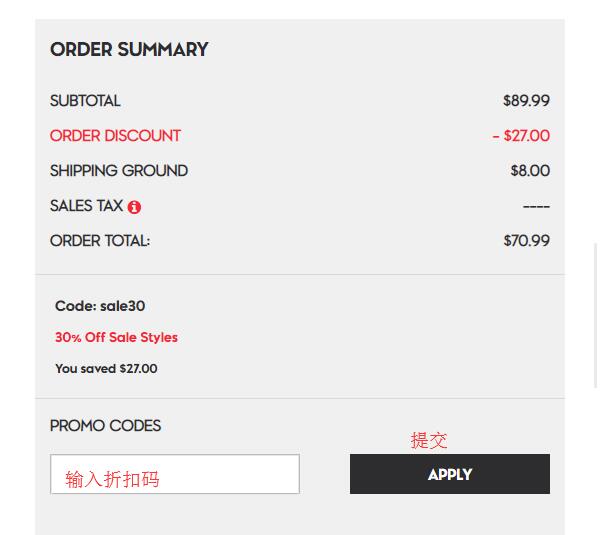This screenshot has width=600, height=535.
Task: Click the ORDER SUMMARY heading
Action: point(129,50)
